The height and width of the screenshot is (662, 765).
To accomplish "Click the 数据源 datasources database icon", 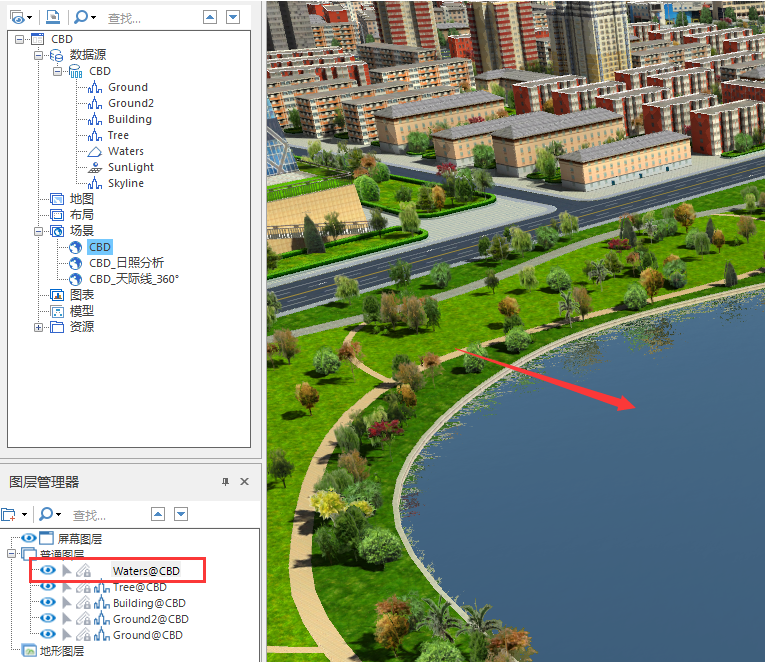I will click(57, 55).
